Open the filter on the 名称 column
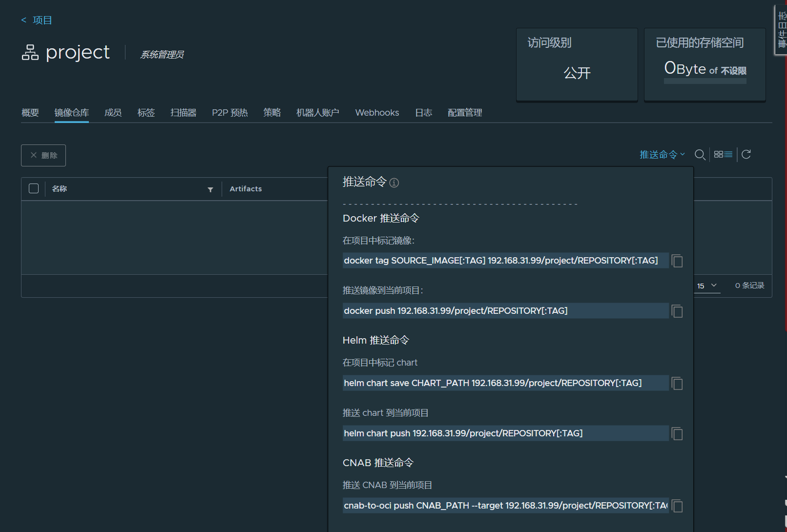 (210, 189)
